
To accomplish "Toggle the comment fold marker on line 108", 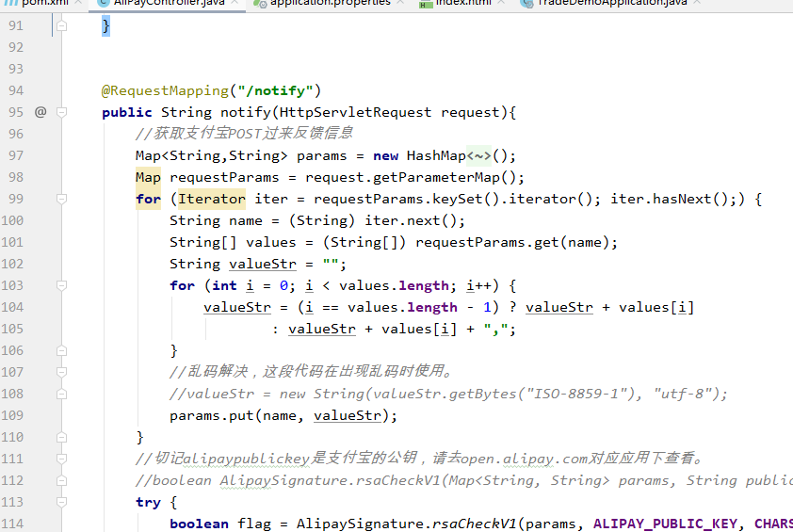I will [x=62, y=394].
